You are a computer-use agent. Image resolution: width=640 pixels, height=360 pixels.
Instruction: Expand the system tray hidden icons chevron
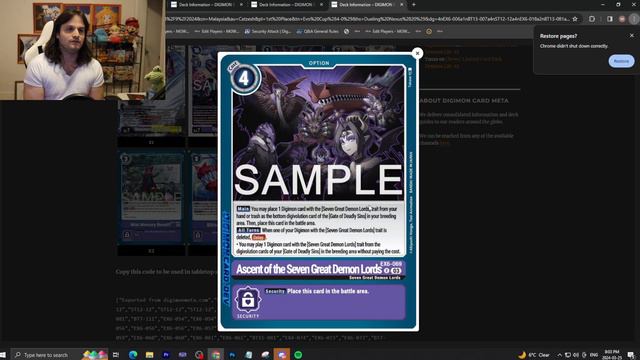[x=560, y=355]
